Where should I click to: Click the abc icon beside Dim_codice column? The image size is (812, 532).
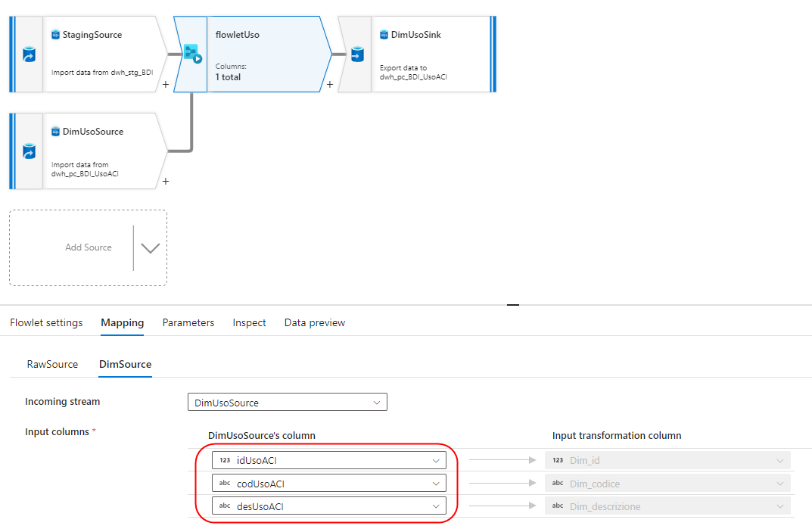[x=558, y=483]
